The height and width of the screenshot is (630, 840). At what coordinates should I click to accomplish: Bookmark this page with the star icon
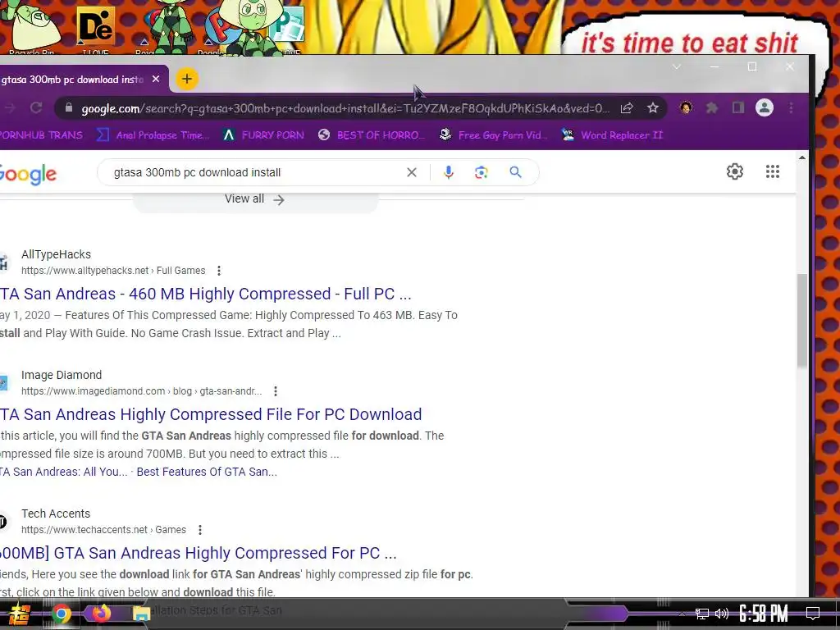[652, 108]
